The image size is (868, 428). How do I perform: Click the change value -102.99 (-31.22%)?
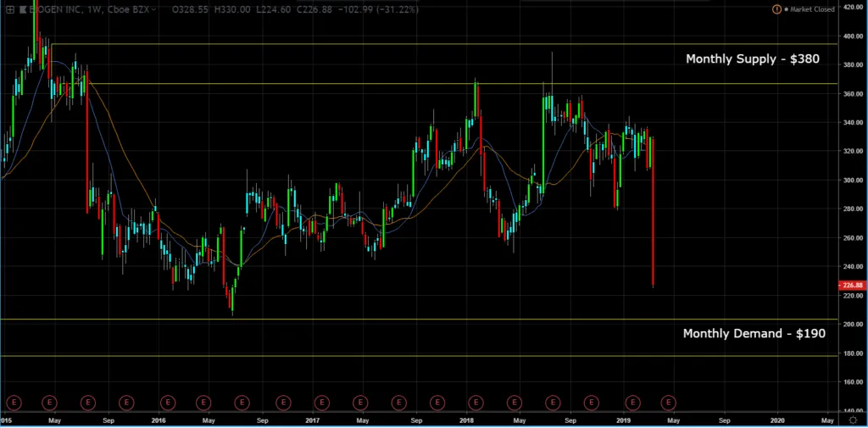(x=378, y=9)
